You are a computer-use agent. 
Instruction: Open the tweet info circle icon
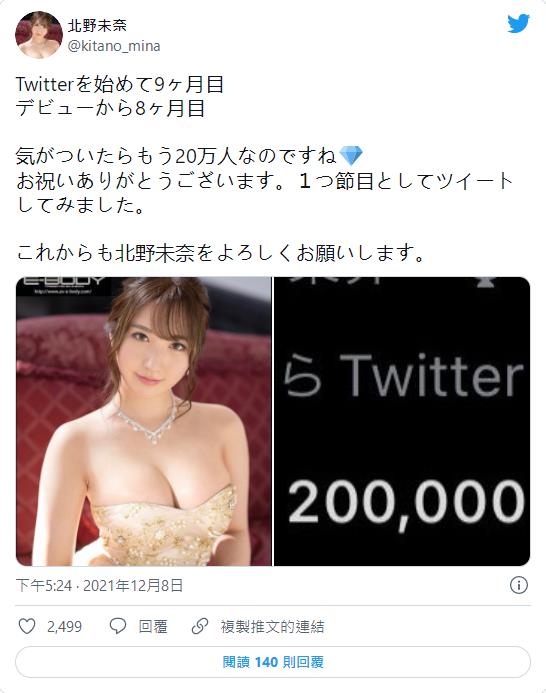click(x=519, y=585)
